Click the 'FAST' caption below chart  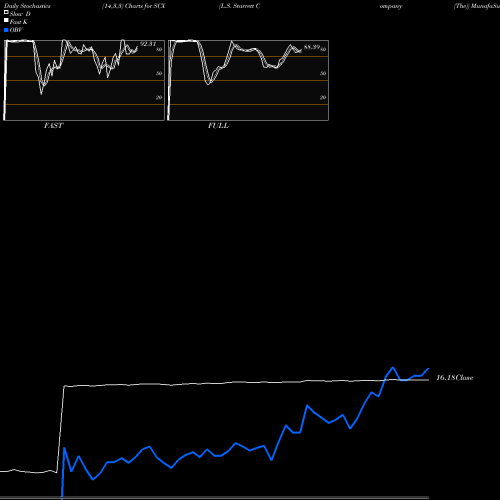[53, 126]
